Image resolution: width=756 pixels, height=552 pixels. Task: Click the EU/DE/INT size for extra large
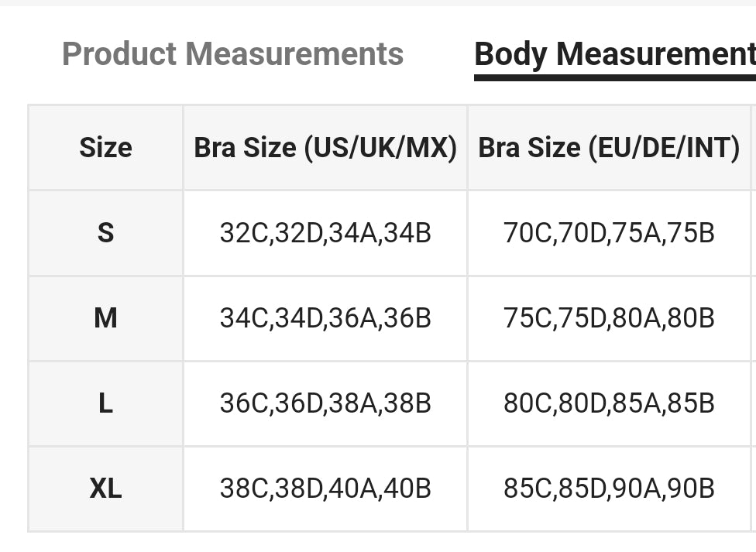pyautogui.click(x=609, y=489)
